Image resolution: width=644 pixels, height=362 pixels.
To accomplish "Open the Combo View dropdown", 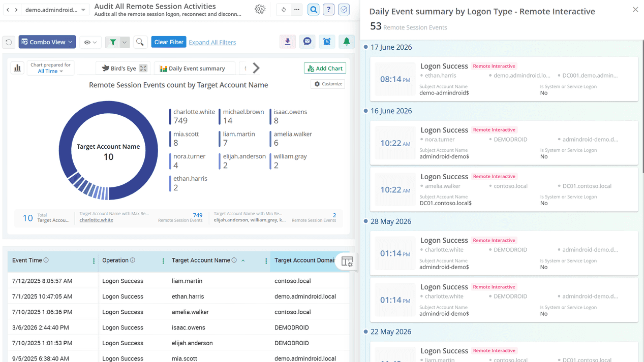I will click(47, 42).
